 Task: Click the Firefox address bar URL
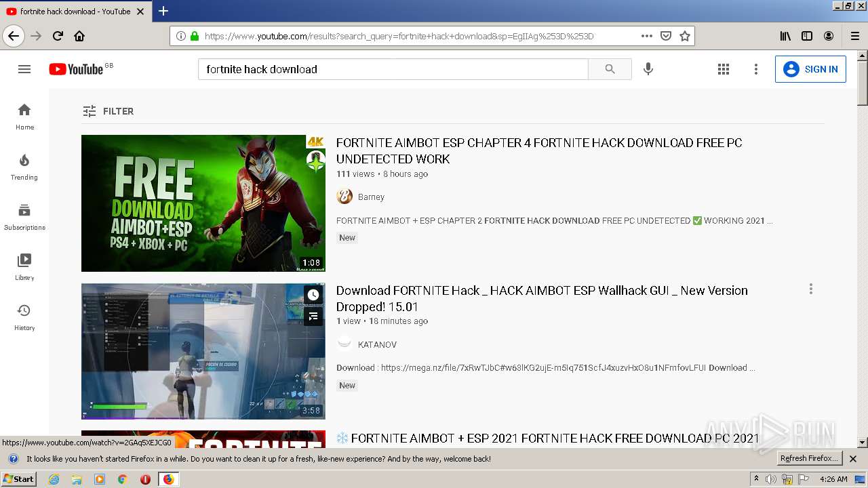[399, 36]
